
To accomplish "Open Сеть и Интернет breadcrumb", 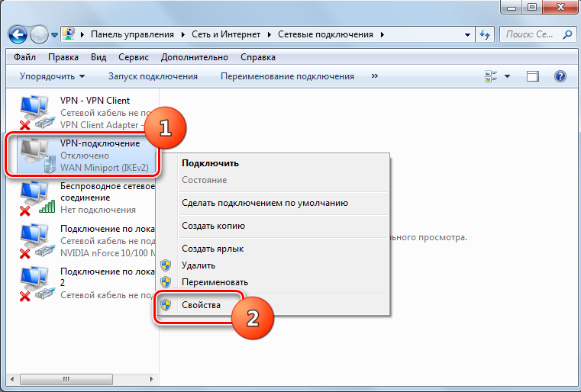I will pyautogui.click(x=226, y=34).
